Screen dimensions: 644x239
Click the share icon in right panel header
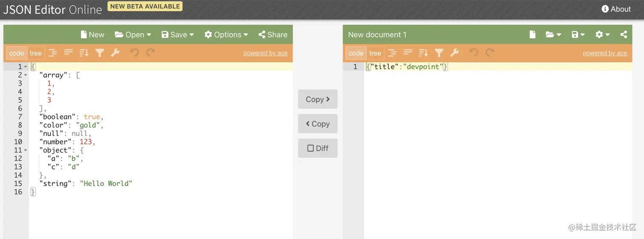click(624, 35)
